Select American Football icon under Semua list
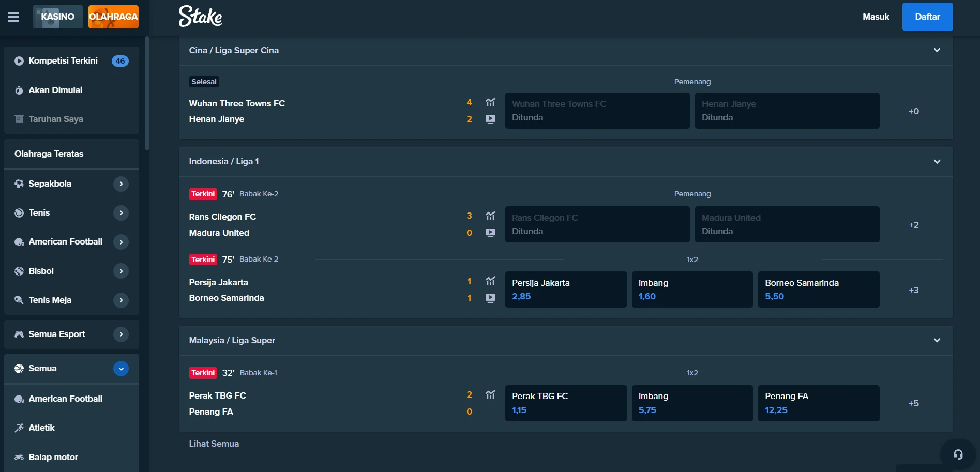The height and width of the screenshot is (472, 980). tap(19, 399)
